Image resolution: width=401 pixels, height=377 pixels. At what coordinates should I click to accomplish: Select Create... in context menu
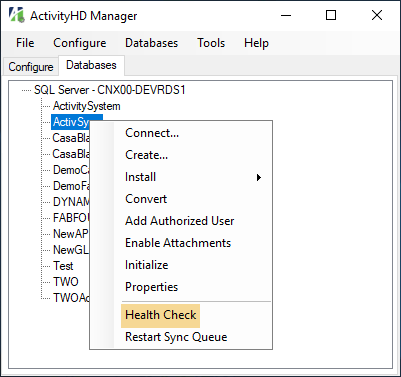146,155
